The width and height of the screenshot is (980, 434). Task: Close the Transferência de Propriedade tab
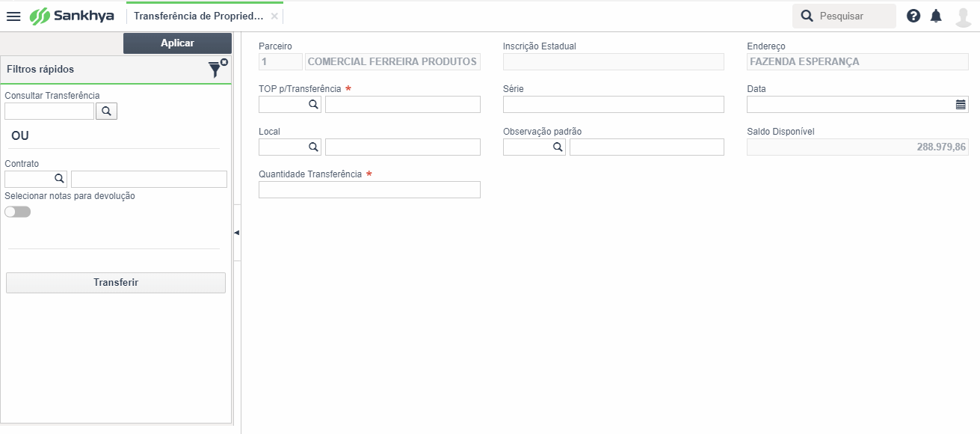point(274,16)
